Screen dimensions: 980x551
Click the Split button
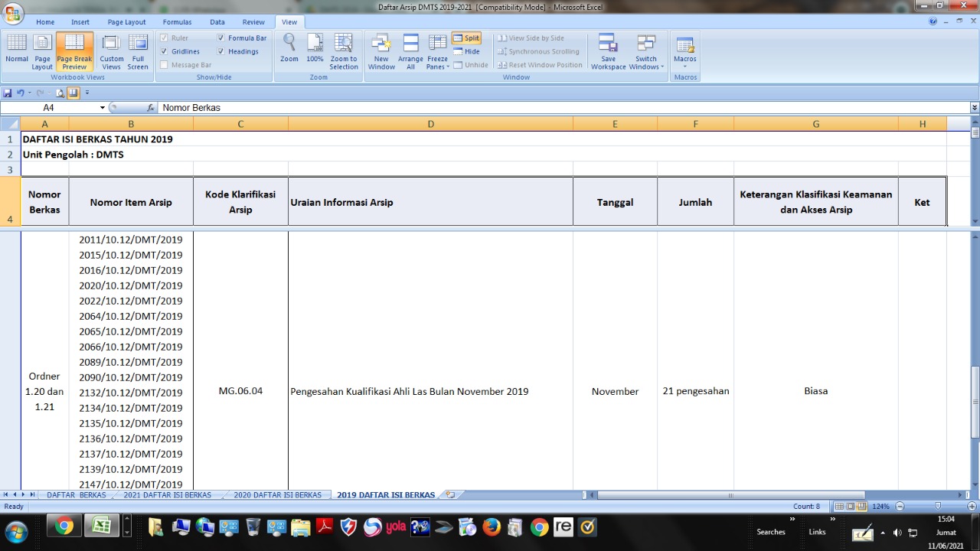coord(466,37)
